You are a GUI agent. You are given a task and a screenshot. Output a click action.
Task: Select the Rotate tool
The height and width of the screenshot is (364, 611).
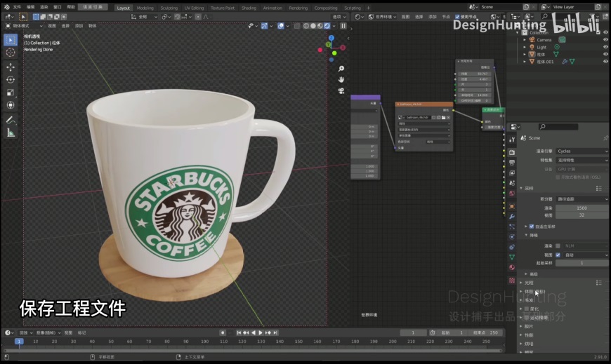click(x=11, y=80)
